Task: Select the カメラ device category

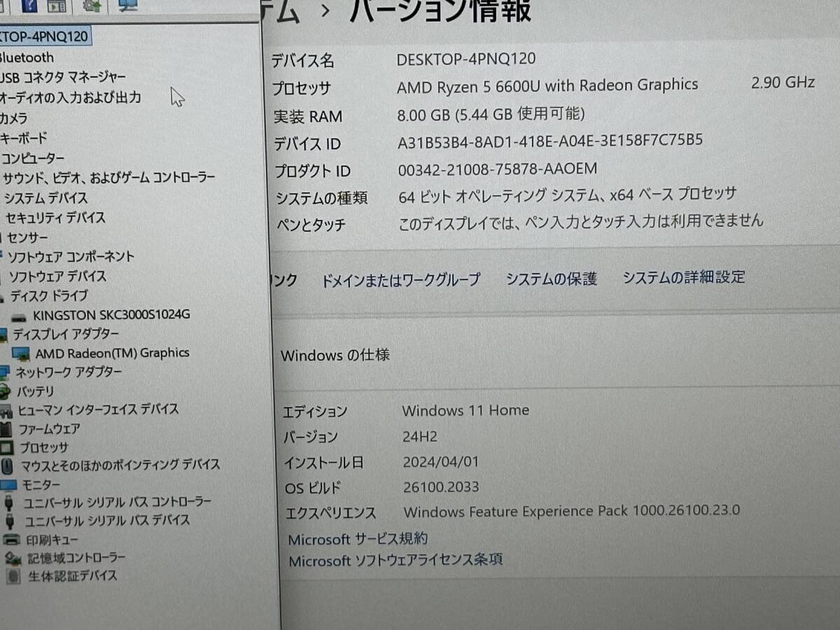Action: click(14, 118)
